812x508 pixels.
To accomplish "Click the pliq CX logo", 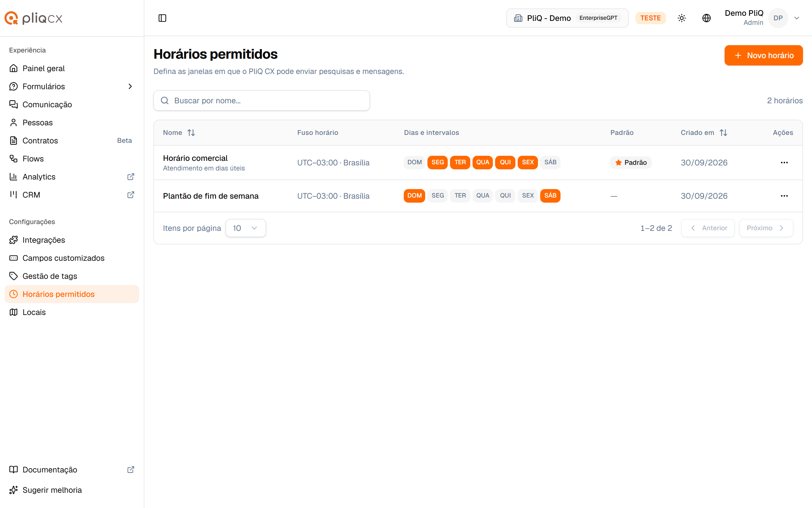I will coord(34,18).
